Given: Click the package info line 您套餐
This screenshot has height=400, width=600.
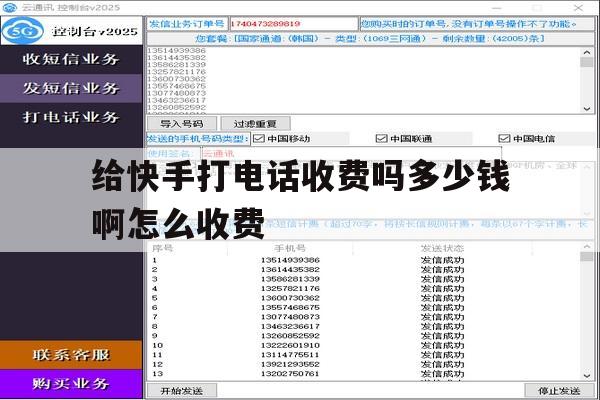Looking at the screenshot, I should point(370,39).
